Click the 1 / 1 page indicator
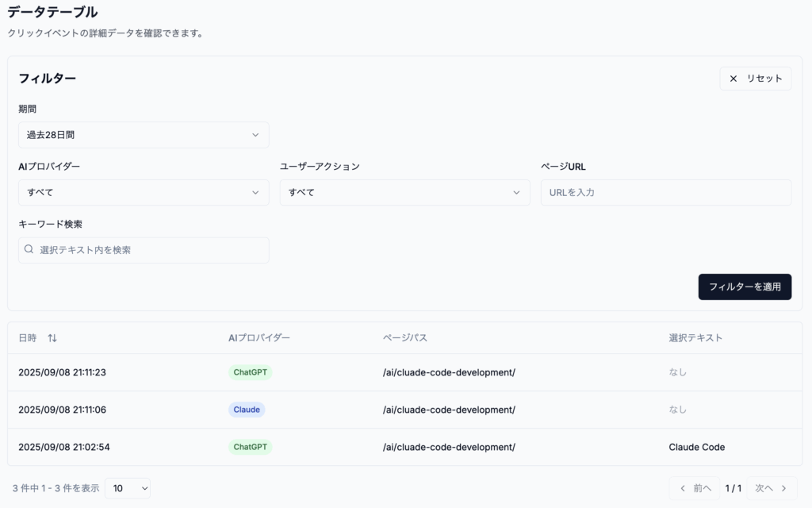 (733, 488)
